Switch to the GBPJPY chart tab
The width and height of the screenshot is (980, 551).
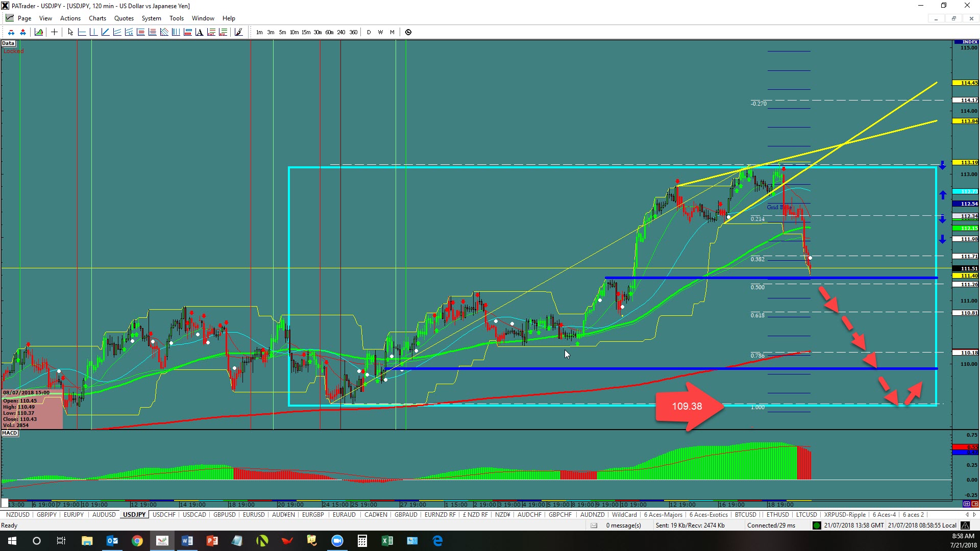click(46, 515)
